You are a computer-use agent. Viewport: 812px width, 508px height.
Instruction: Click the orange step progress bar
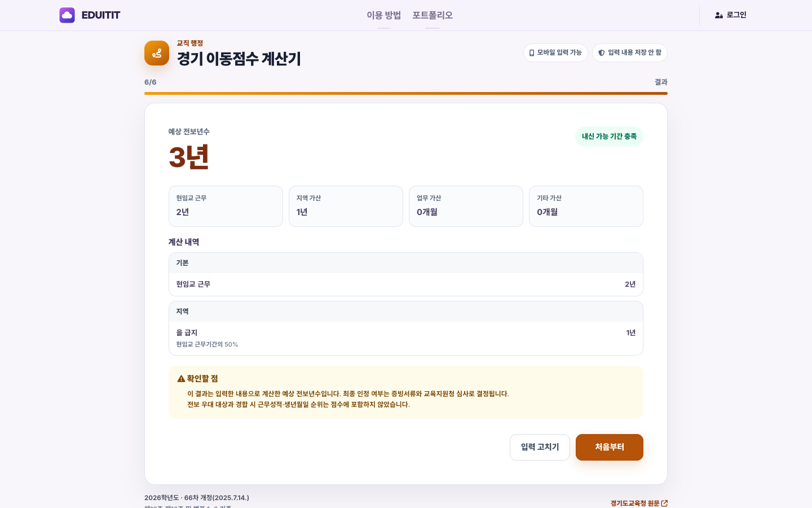click(x=406, y=93)
